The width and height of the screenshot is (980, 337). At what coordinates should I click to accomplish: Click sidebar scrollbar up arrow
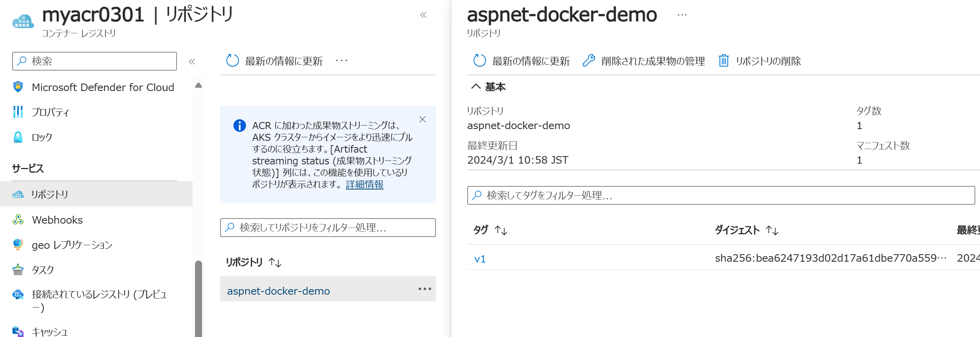tap(199, 85)
